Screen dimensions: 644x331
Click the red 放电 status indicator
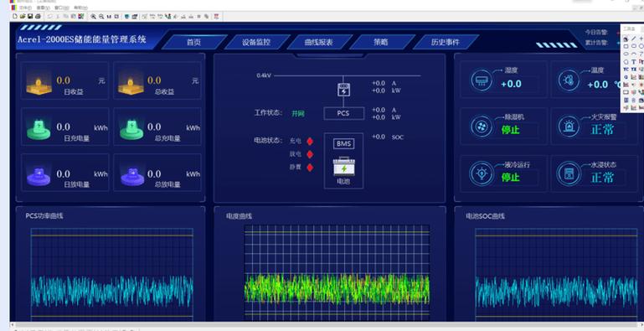point(310,154)
